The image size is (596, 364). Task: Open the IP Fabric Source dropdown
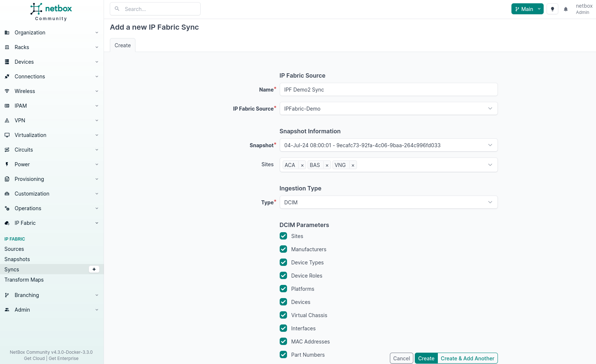(388, 108)
